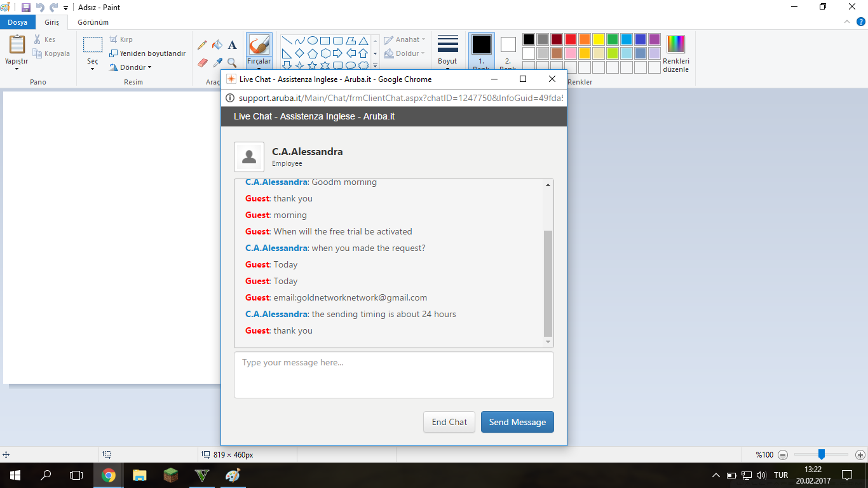Open the Quick Access Toolbar customize arrow
This screenshot has width=868, height=488.
(65, 8)
